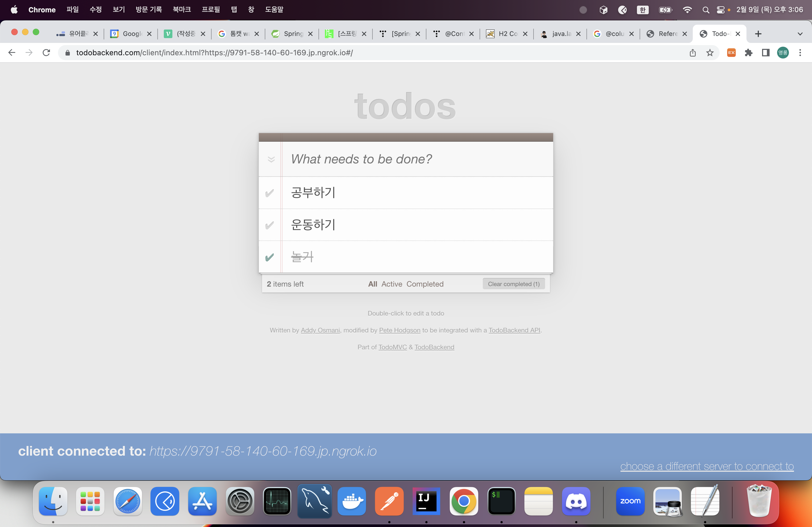Screen dimensions: 812x527
Task: Mark 운동하기 todo as completed
Action: [270, 225]
